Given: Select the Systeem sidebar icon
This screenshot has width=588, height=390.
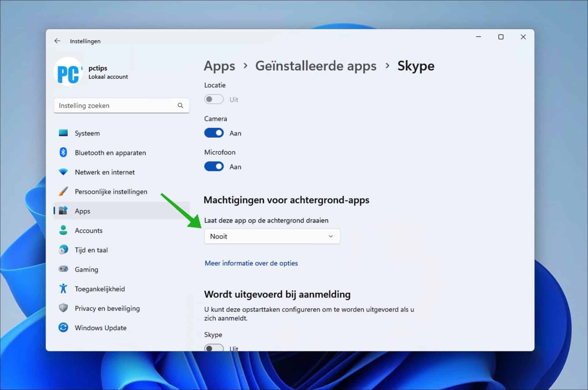Looking at the screenshot, I should click(x=63, y=133).
